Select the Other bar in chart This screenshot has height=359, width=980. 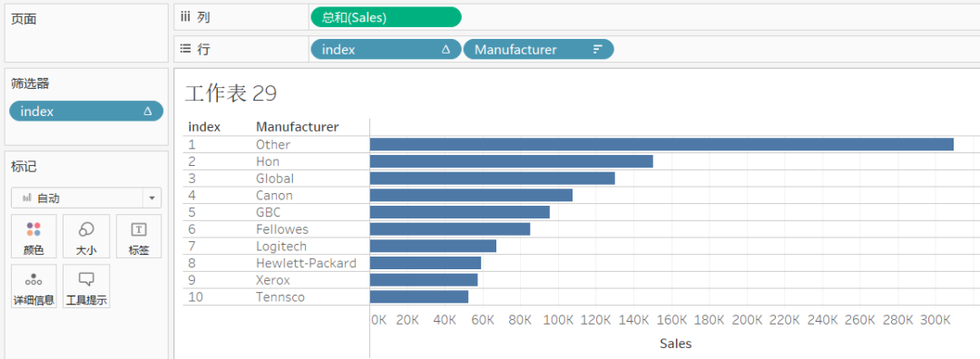click(x=661, y=144)
